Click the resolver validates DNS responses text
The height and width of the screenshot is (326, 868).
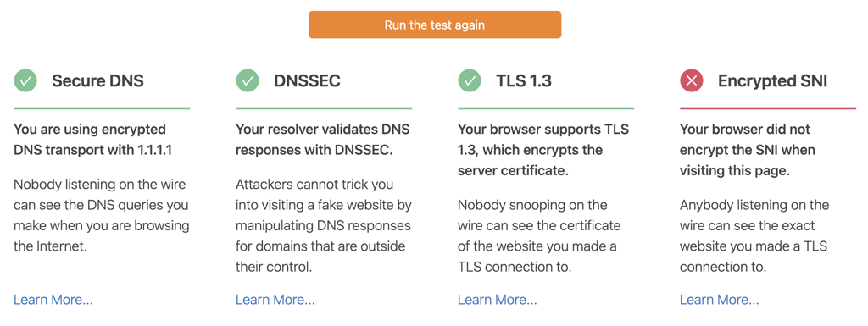tap(323, 140)
